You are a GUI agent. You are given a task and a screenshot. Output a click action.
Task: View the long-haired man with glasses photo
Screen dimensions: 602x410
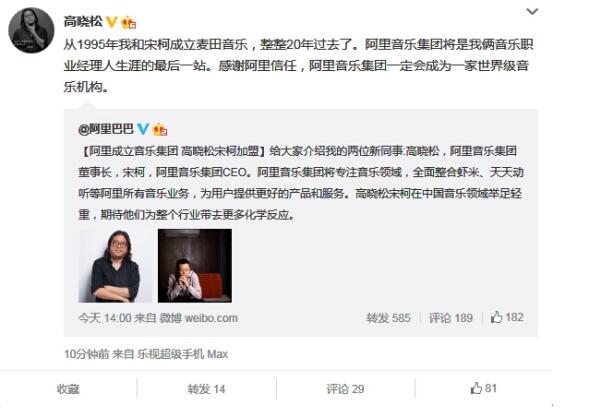[x=115, y=266]
